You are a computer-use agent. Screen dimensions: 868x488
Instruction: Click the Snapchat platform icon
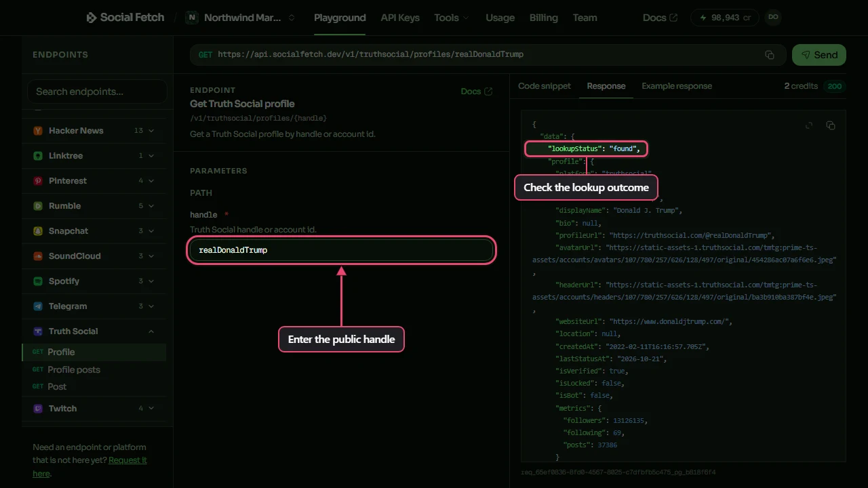coord(38,231)
